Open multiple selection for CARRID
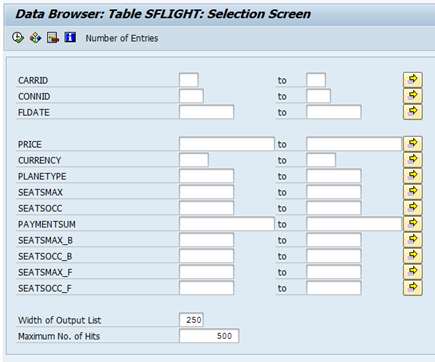The width and height of the screenshot is (435, 362). point(413,80)
